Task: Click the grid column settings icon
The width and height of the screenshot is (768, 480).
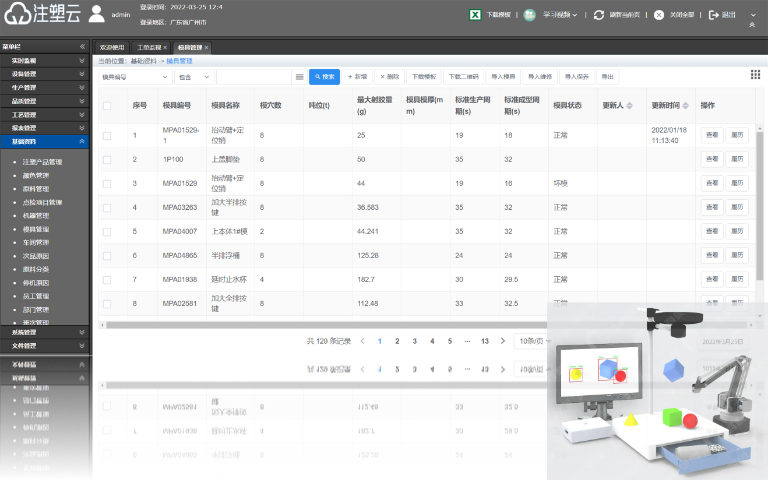Action: point(755,75)
